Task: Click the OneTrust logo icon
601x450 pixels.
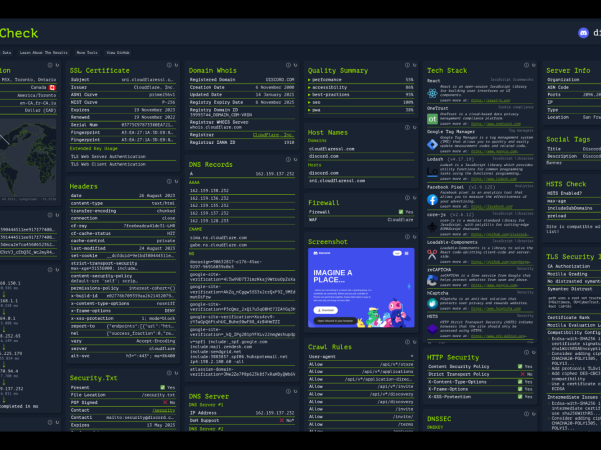Action: (x=432, y=119)
